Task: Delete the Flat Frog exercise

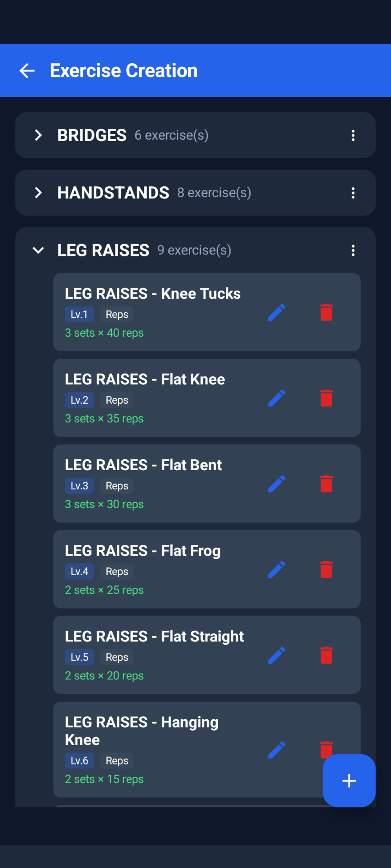Action: [326, 570]
